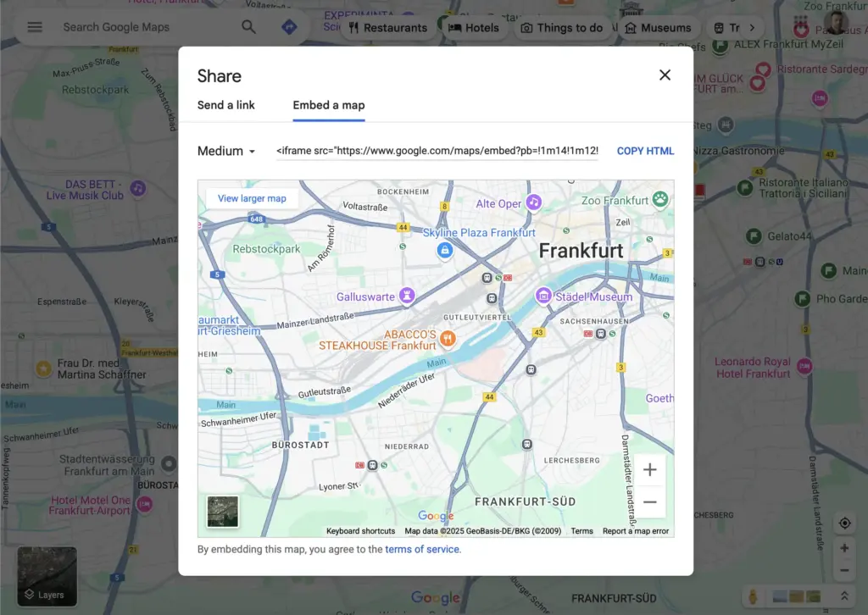Click the Städel Museum marker icon
Image resolution: width=868 pixels, height=615 pixels.
pyautogui.click(x=543, y=296)
